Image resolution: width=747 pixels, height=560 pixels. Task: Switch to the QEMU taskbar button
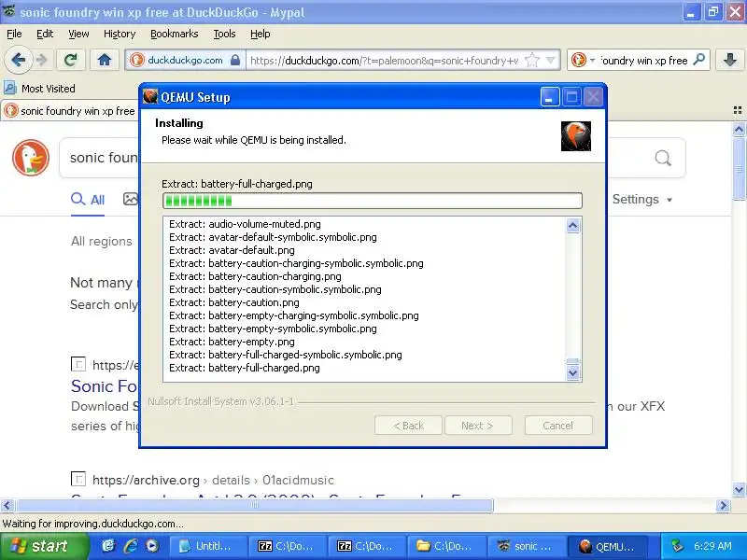pyautogui.click(x=608, y=546)
